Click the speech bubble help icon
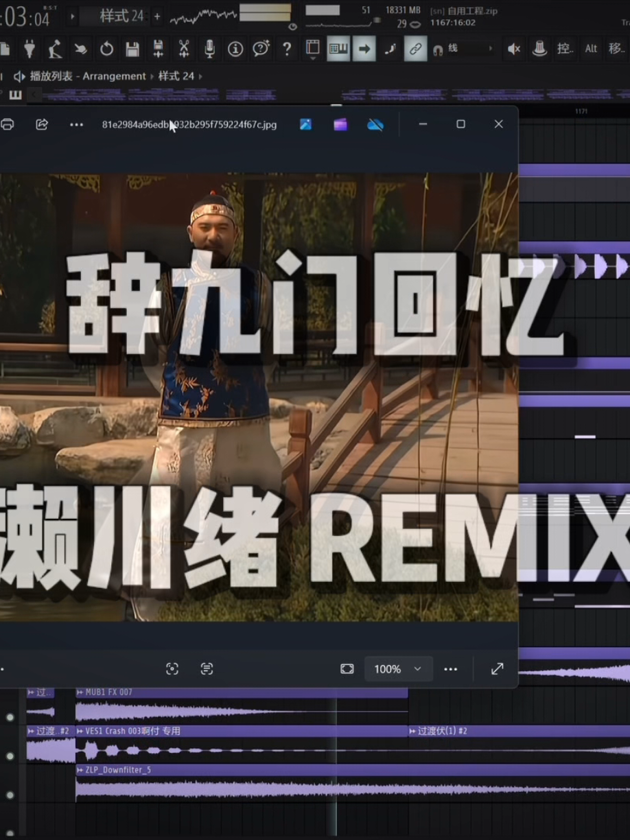 coord(261,49)
